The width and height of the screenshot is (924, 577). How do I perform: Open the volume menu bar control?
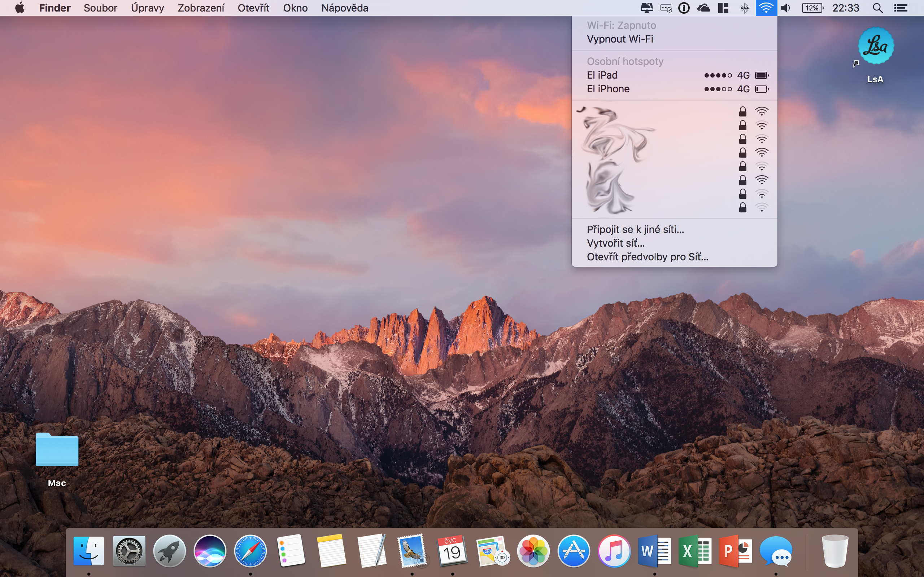pos(785,8)
